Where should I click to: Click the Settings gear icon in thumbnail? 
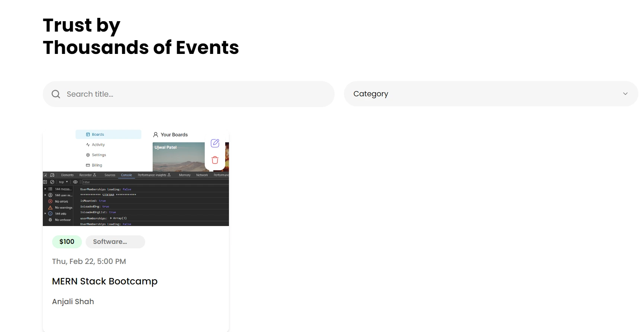point(88,155)
